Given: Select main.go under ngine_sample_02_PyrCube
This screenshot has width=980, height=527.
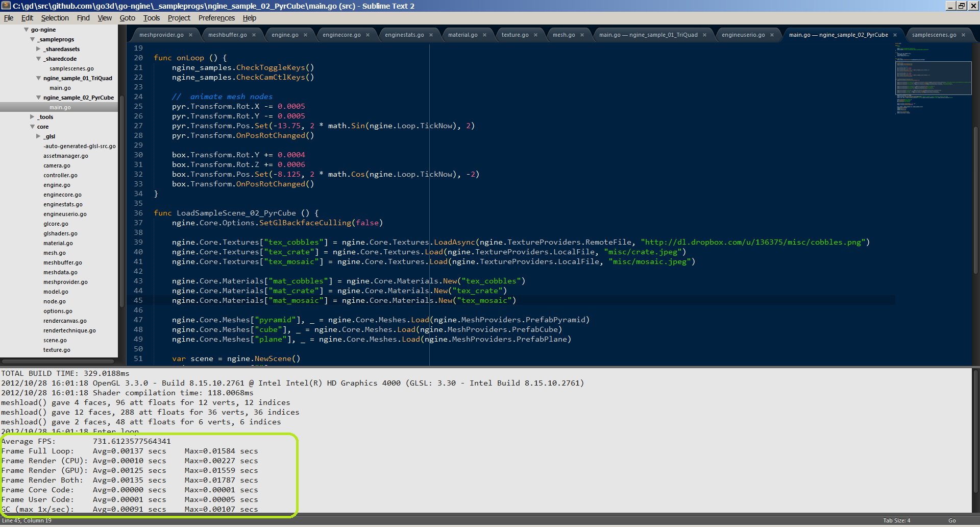Looking at the screenshot, I should pos(60,107).
